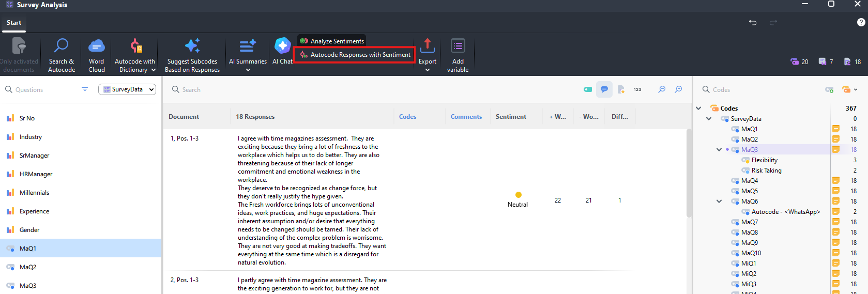
Task: Select the Gender variable
Action: coord(81,230)
